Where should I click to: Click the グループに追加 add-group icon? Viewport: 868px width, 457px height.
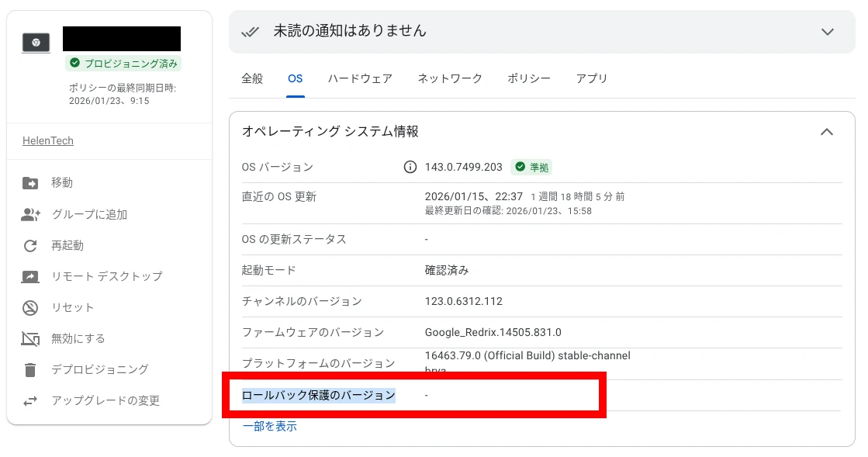(x=30, y=215)
